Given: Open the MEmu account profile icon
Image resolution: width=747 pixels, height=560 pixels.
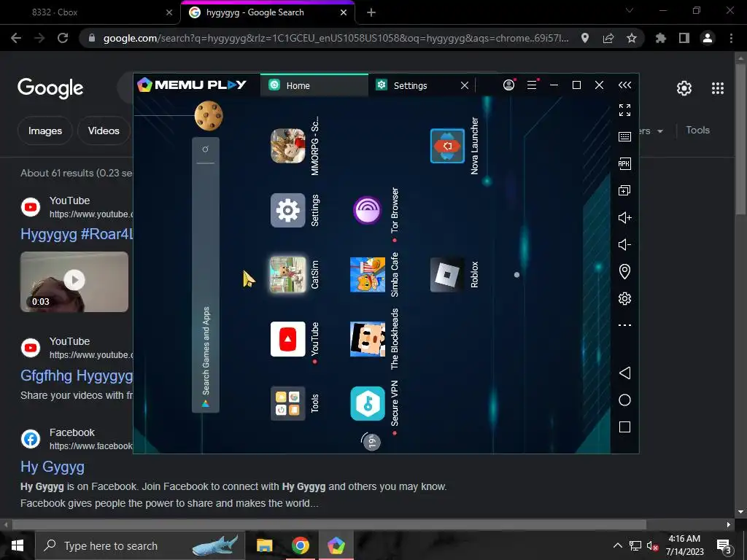Looking at the screenshot, I should pyautogui.click(x=508, y=85).
